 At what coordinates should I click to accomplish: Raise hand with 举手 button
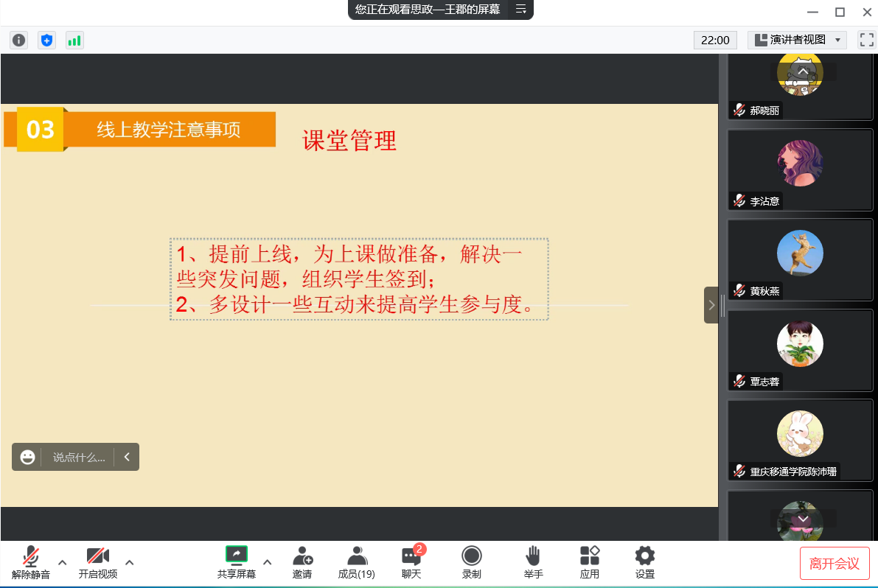tap(534, 562)
